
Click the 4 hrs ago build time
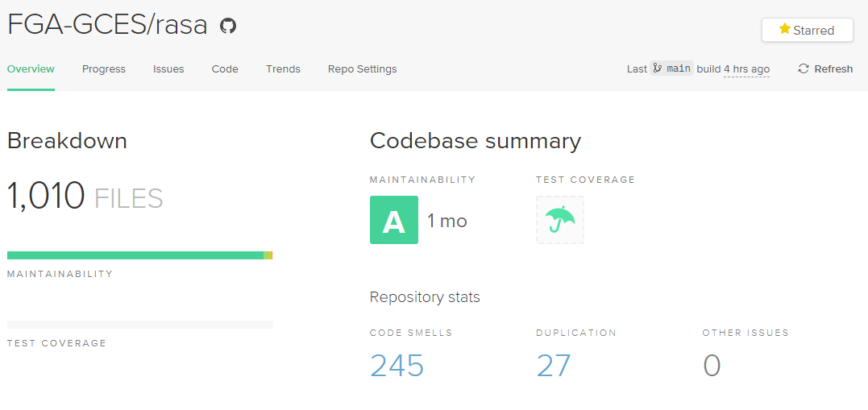[746, 69]
